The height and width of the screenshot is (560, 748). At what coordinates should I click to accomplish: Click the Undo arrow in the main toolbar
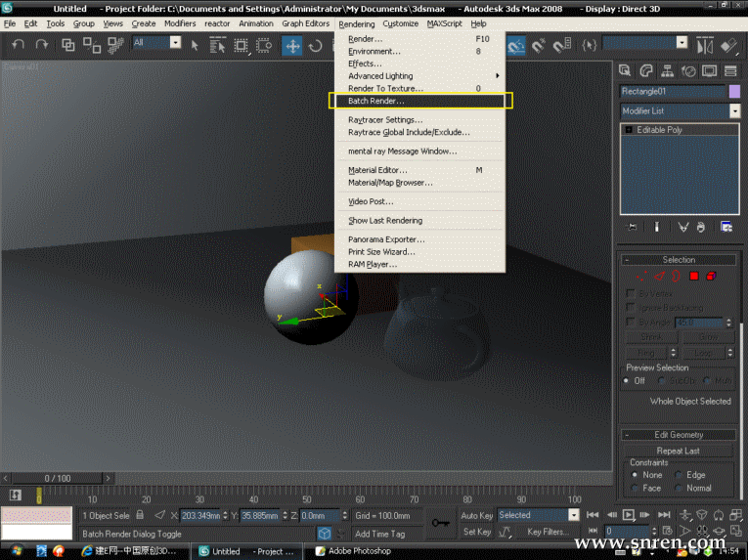(19, 44)
